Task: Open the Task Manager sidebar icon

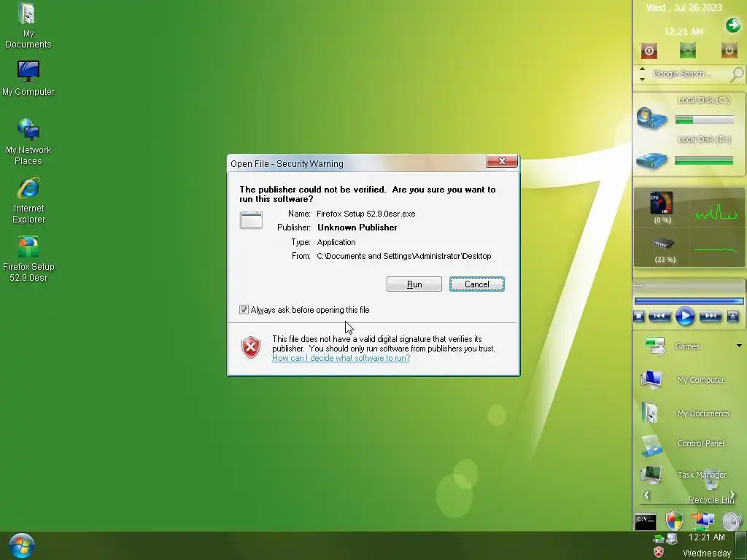Action: click(651, 474)
